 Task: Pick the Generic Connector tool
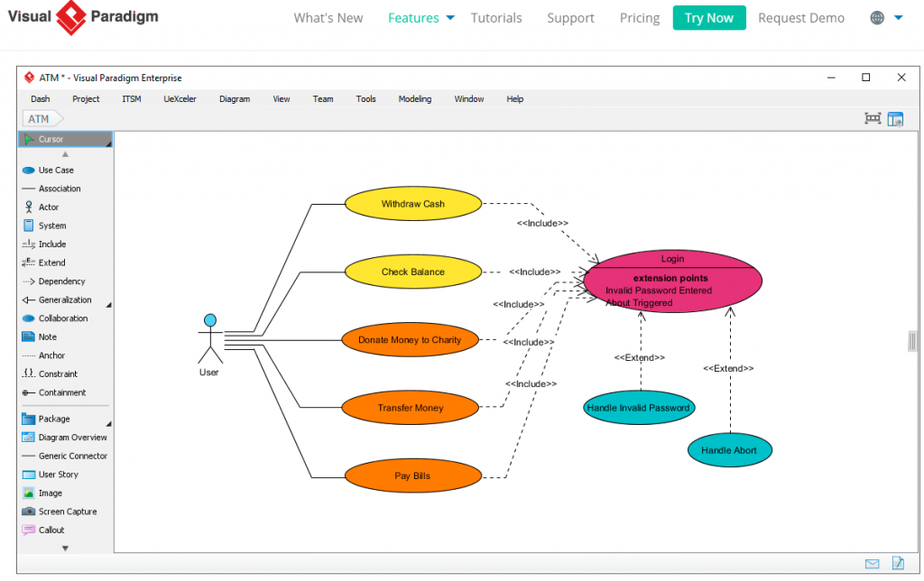click(x=65, y=456)
